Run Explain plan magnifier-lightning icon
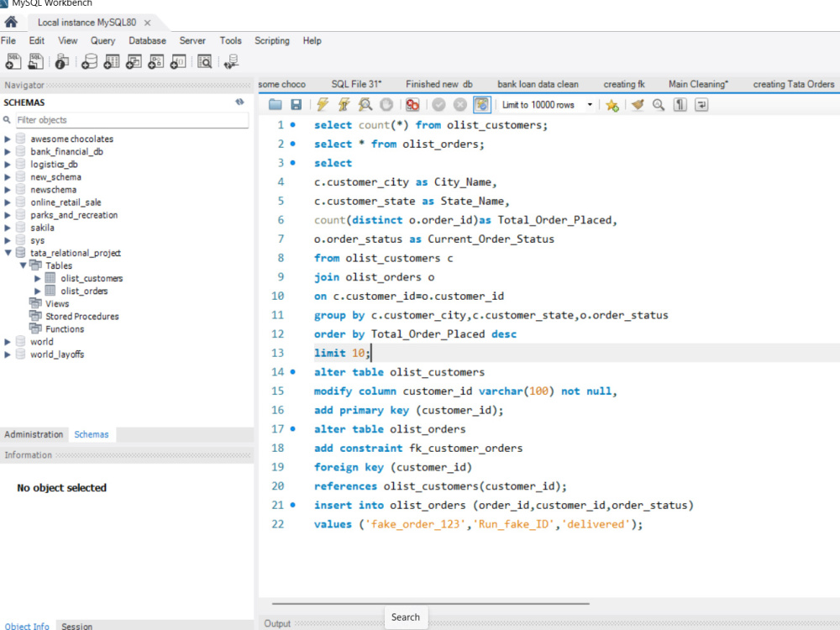The height and width of the screenshot is (630, 840). [365, 104]
